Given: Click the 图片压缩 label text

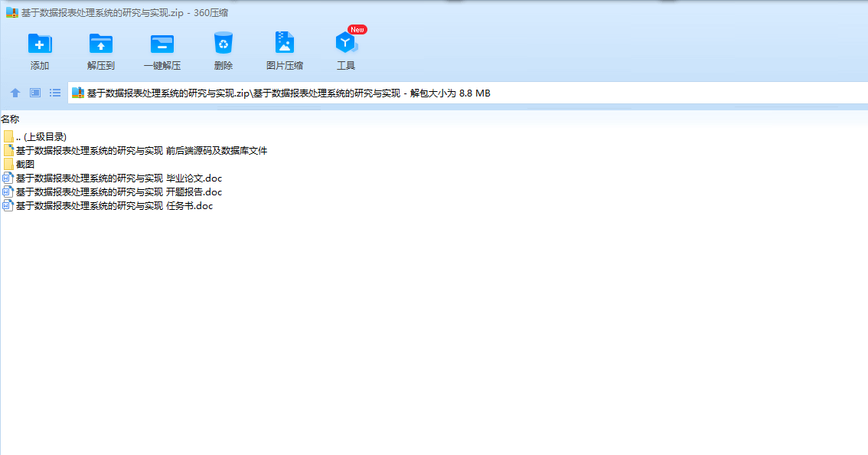Looking at the screenshot, I should tap(285, 65).
